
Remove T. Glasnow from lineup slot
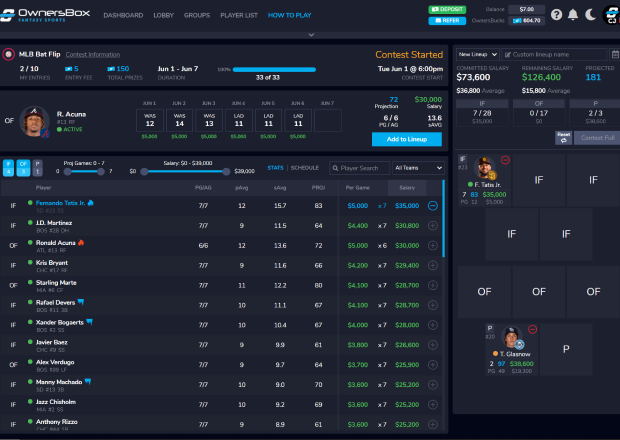(532, 329)
